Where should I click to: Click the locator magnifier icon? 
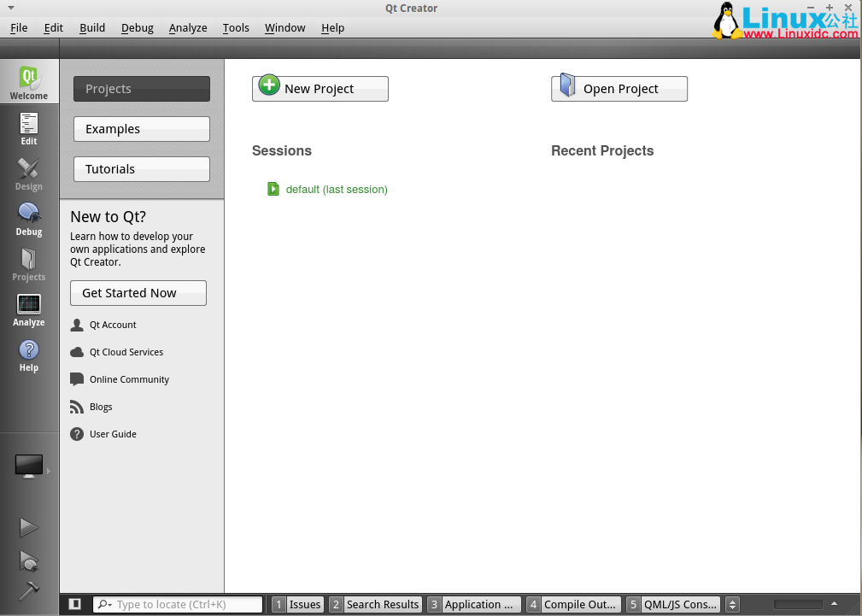click(104, 604)
